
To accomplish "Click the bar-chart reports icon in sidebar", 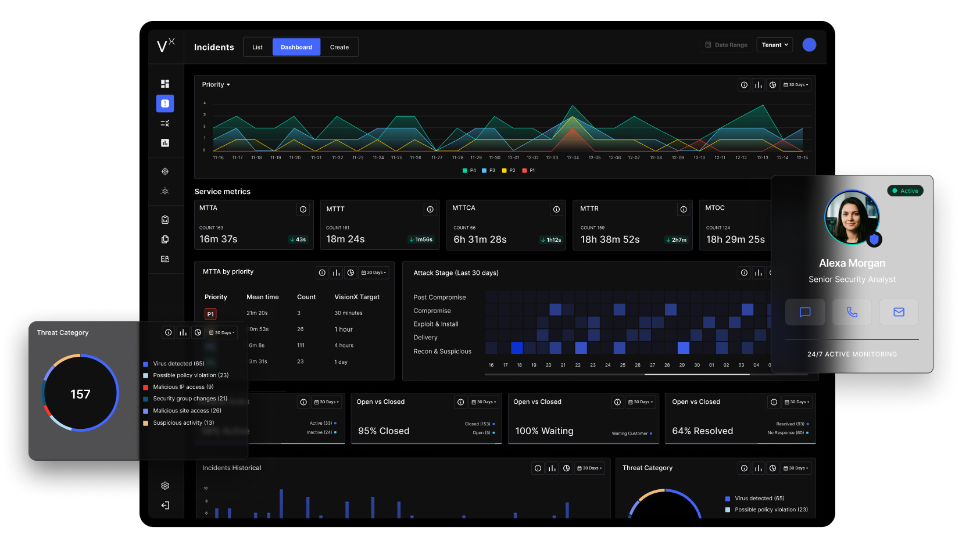I will [x=165, y=142].
